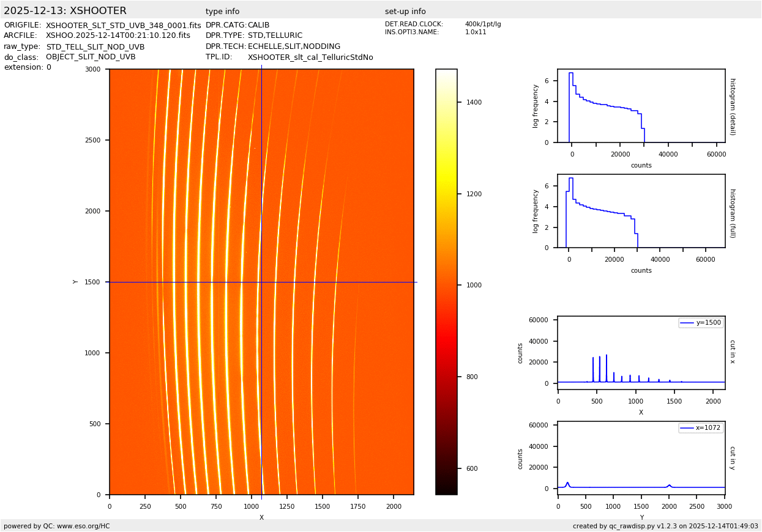Select the cut in y plot
The image size is (762, 532).
[641, 457]
